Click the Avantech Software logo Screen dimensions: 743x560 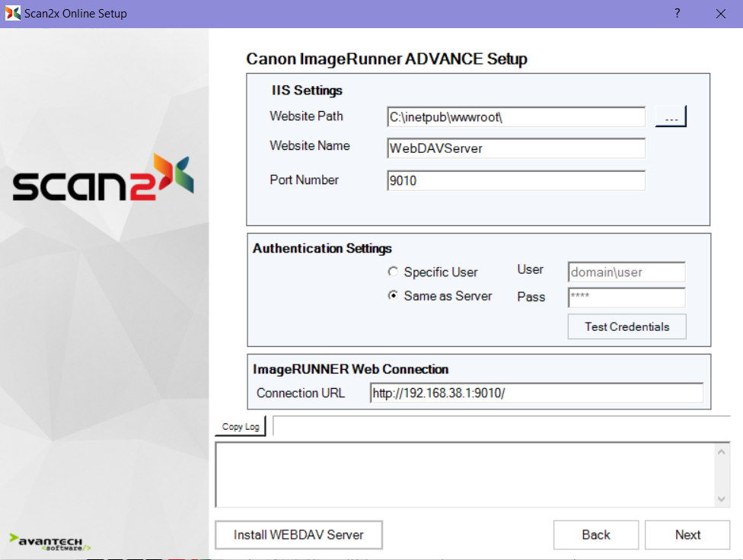click(50, 541)
